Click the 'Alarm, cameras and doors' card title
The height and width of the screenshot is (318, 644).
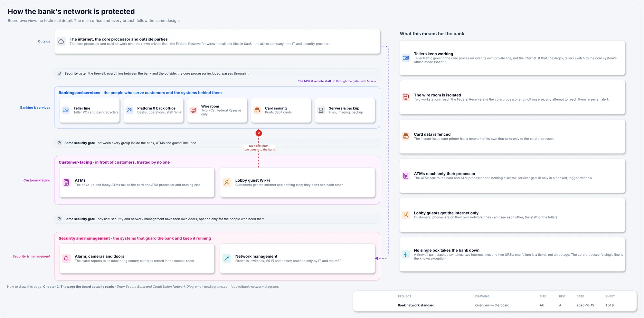tap(99, 257)
